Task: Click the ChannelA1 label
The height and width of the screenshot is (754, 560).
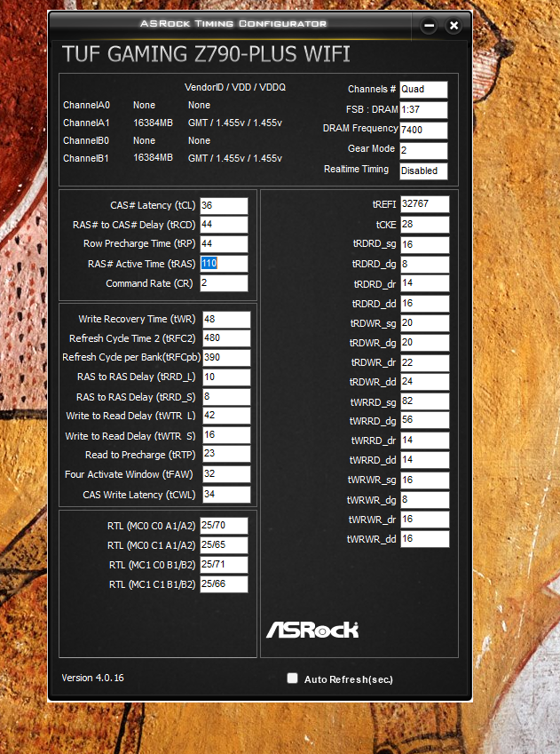Action: pos(86,123)
